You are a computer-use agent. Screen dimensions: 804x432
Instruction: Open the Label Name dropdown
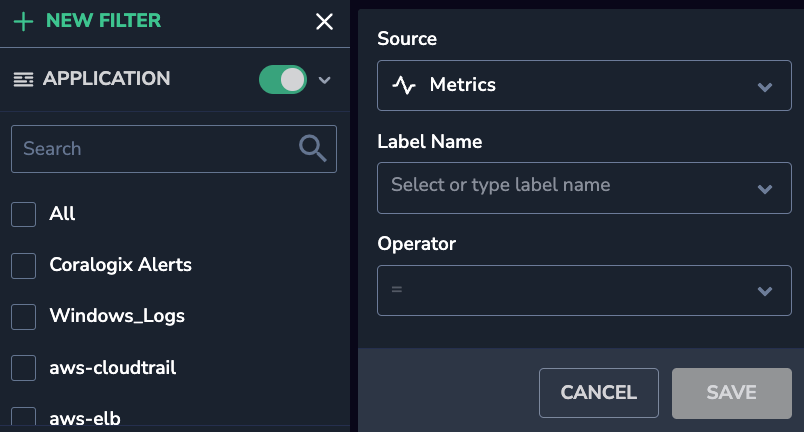584,188
